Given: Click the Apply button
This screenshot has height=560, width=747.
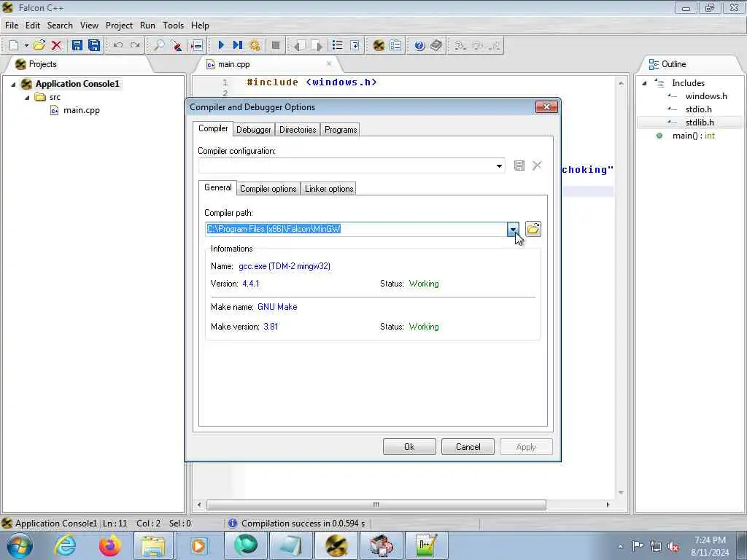Looking at the screenshot, I should click(526, 447).
